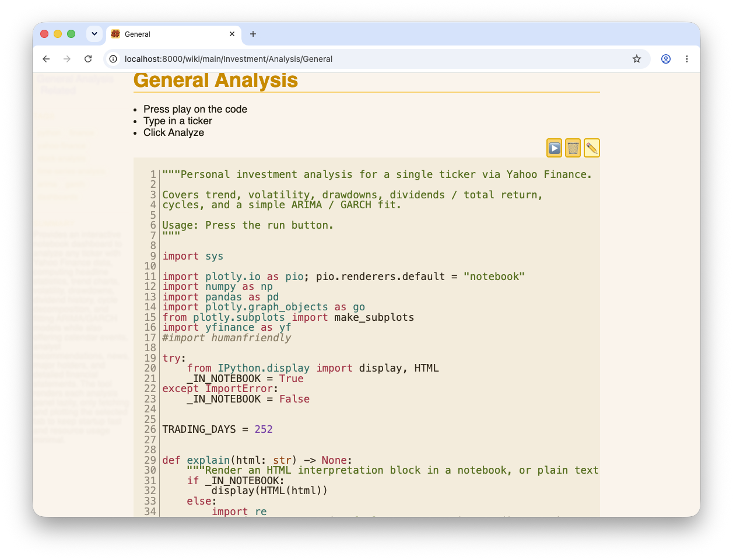The height and width of the screenshot is (560, 733).
Task: Click the '_IN_NOTEBOOK = False' line
Action: 248,399
